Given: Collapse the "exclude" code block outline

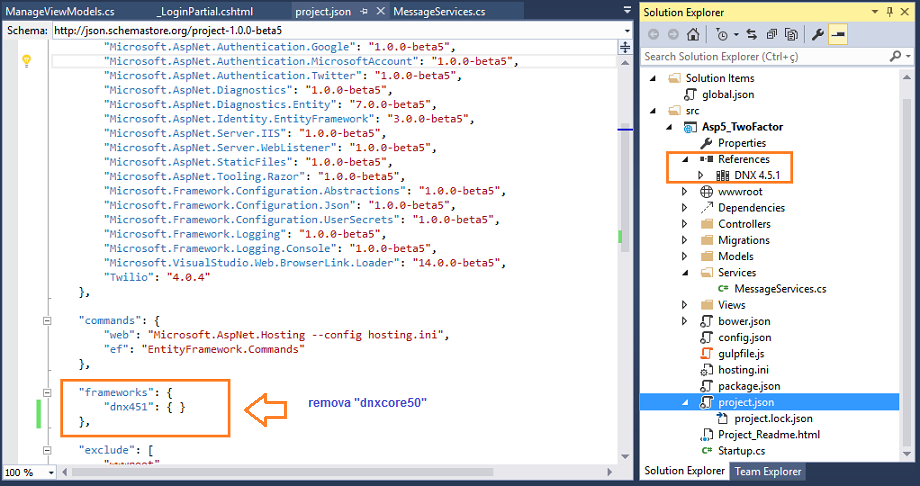Looking at the screenshot, I should pos(47,450).
